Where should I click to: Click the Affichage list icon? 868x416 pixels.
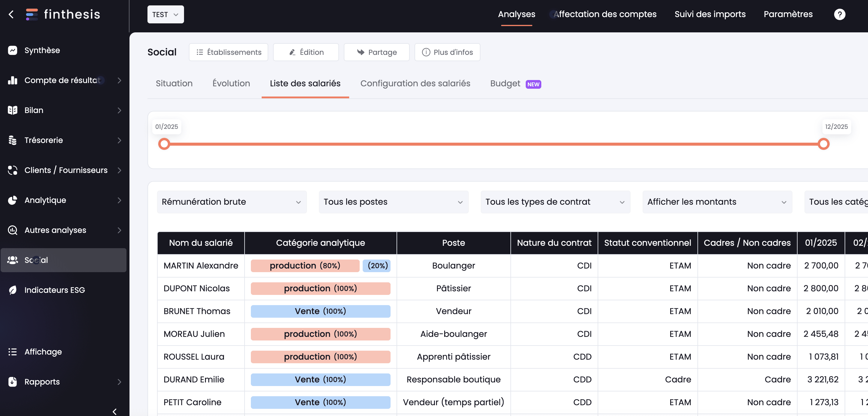coord(13,352)
